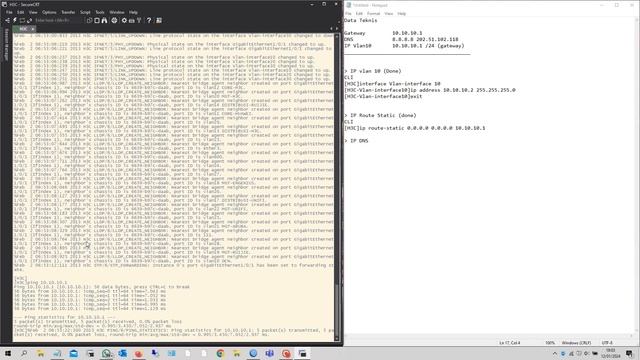Open Microsoft Teams from the taskbar

pos(269,353)
